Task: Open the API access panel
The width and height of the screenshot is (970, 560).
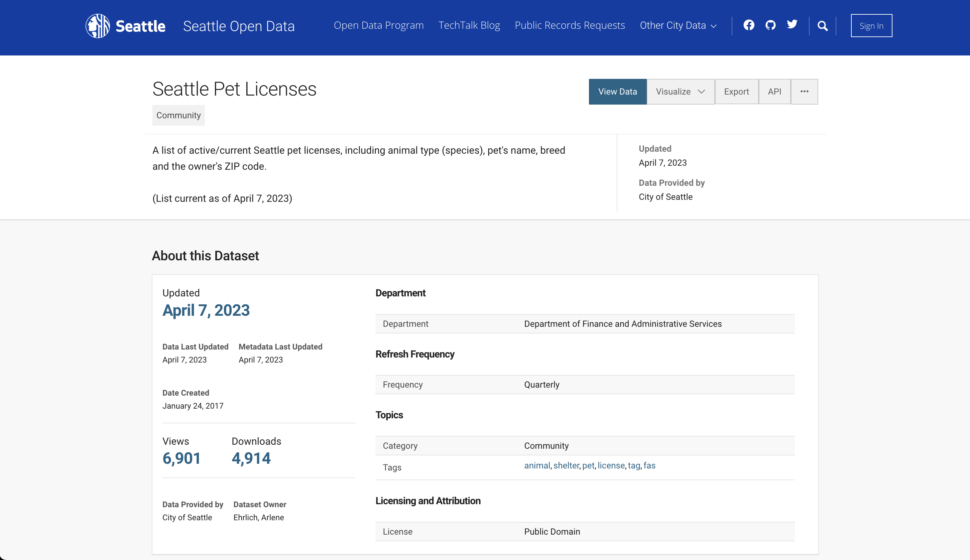Action: tap(774, 91)
